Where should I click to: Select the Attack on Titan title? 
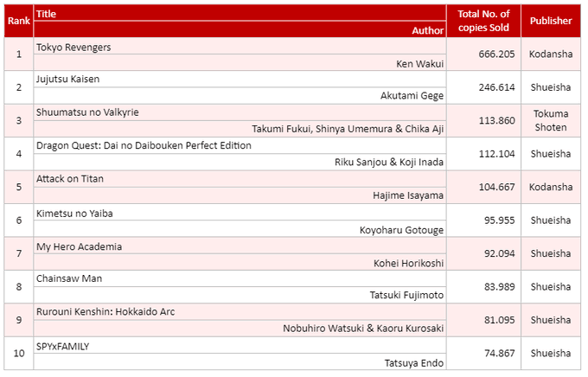(70, 179)
